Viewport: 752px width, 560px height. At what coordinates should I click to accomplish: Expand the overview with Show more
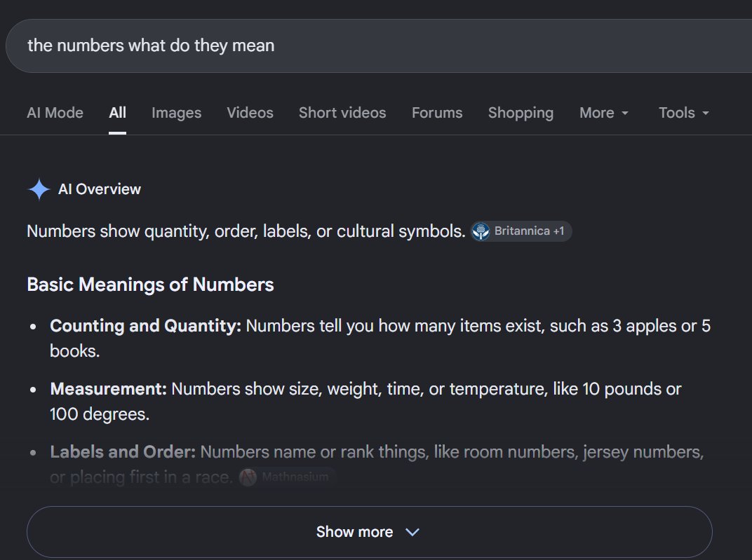(369, 532)
